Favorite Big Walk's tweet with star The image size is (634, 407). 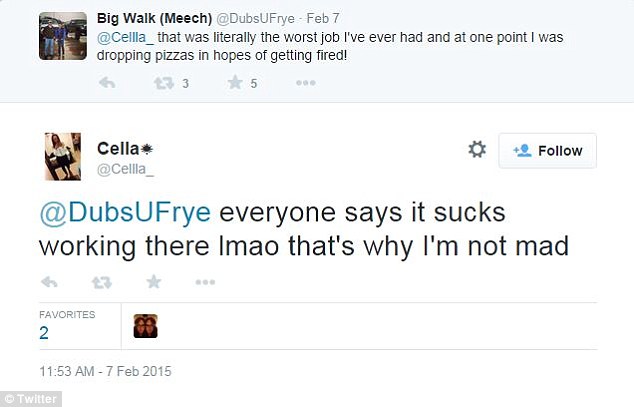(234, 83)
